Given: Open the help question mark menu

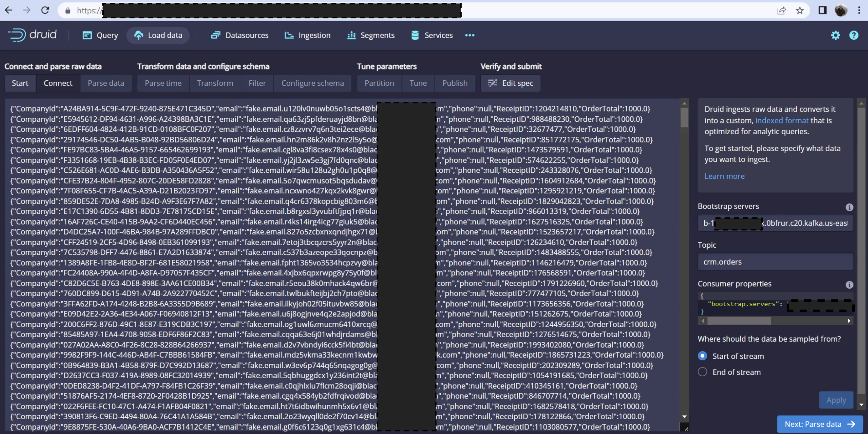Looking at the screenshot, I should [x=854, y=35].
